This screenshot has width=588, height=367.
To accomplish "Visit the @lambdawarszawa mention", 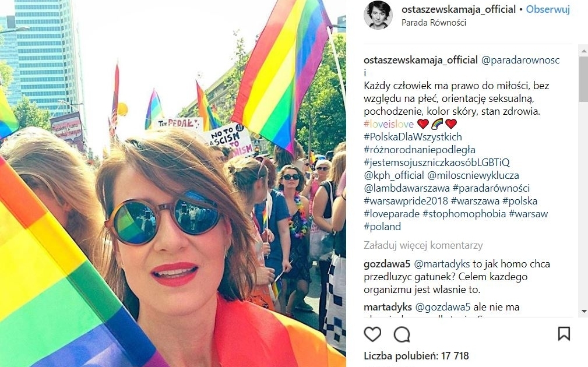I will tap(407, 188).
